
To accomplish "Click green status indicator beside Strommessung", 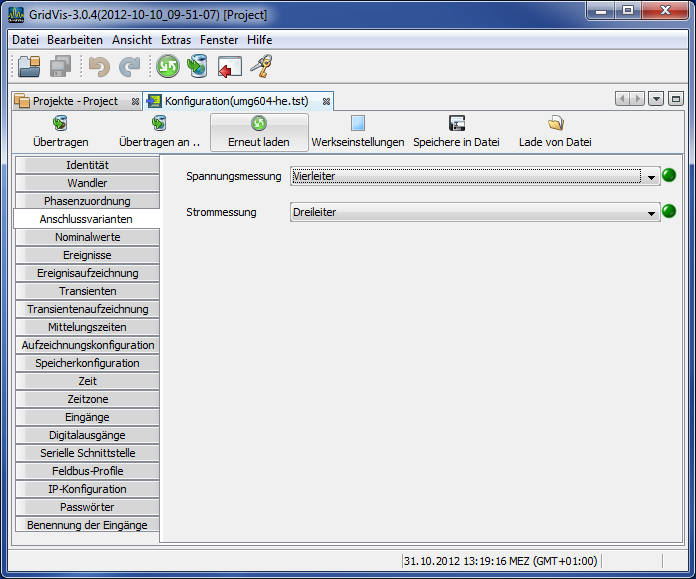I will click(669, 211).
